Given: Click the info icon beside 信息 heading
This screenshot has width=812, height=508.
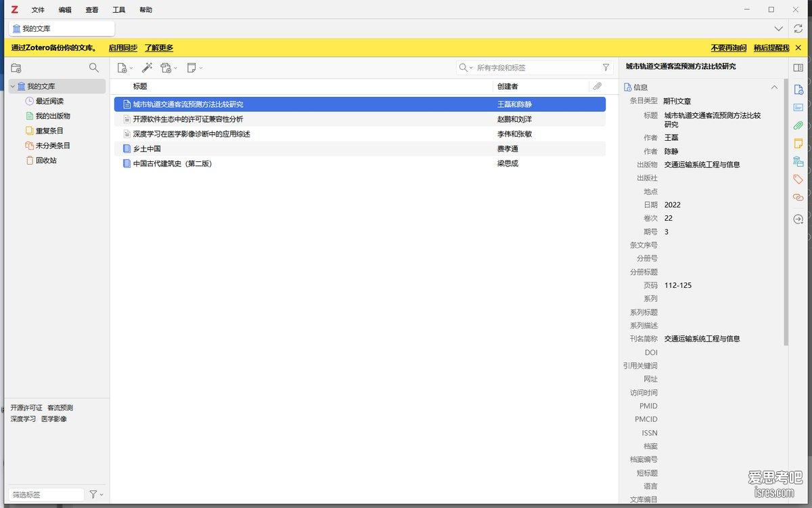Looking at the screenshot, I should point(627,87).
